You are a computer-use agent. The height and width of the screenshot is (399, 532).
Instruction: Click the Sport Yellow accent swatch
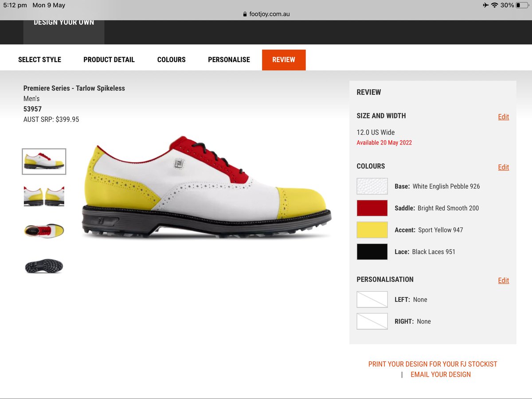(x=372, y=230)
